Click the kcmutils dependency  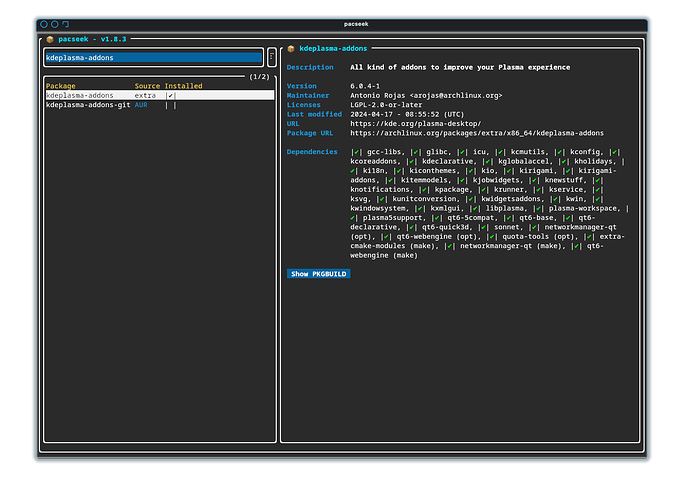coord(528,152)
